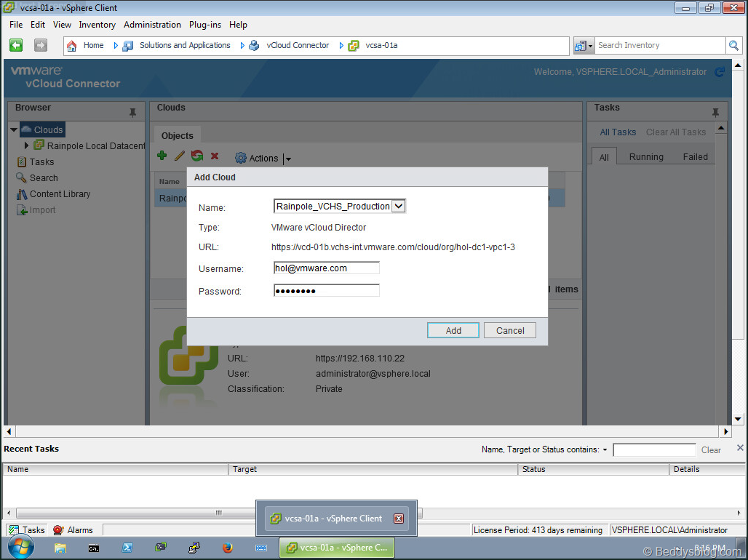This screenshot has width=748, height=560.
Task: Open the File menu
Action: click(x=16, y=25)
